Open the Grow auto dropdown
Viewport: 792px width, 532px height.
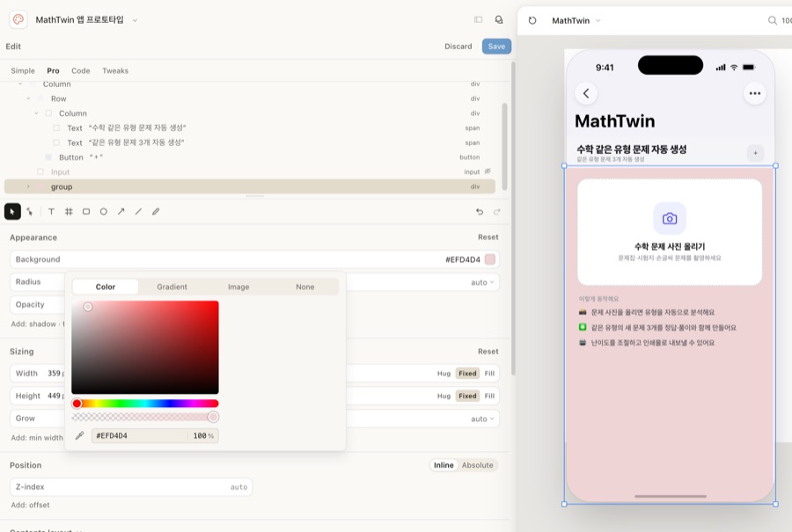[x=482, y=419]
